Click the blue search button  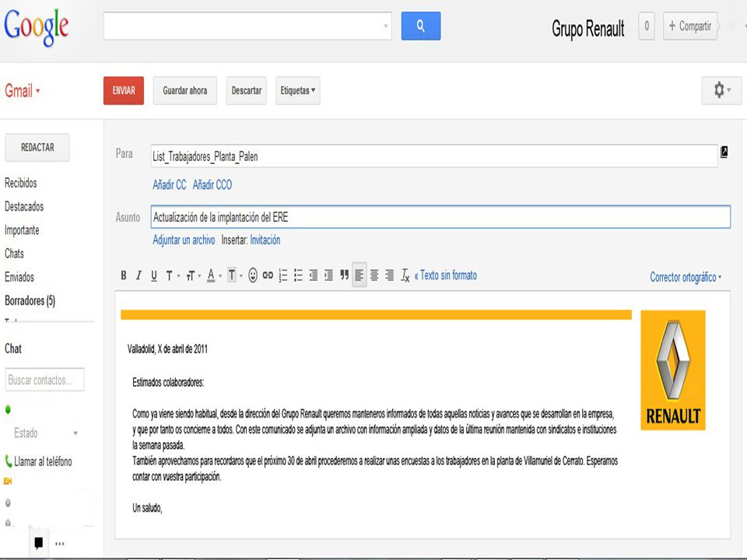tap(421, 26)
